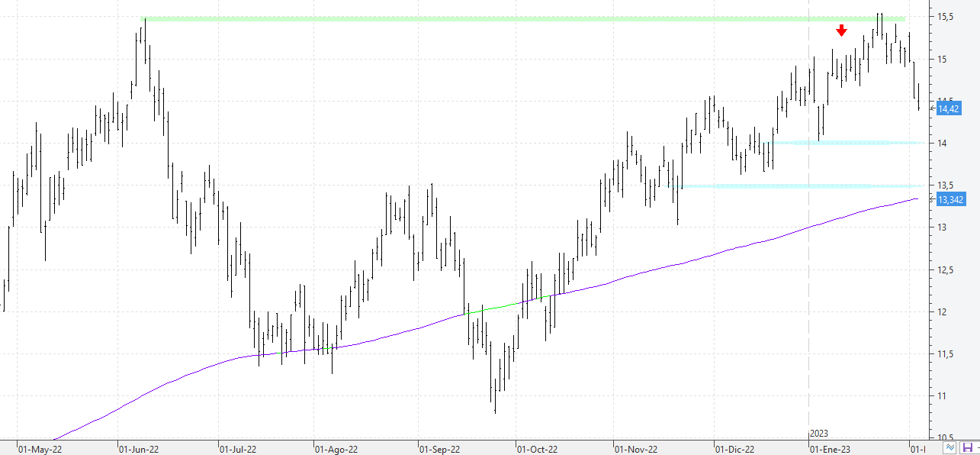Click the blue double-chevron icon at bottom right
The image size is (980, 455).
tap(949, 447)
